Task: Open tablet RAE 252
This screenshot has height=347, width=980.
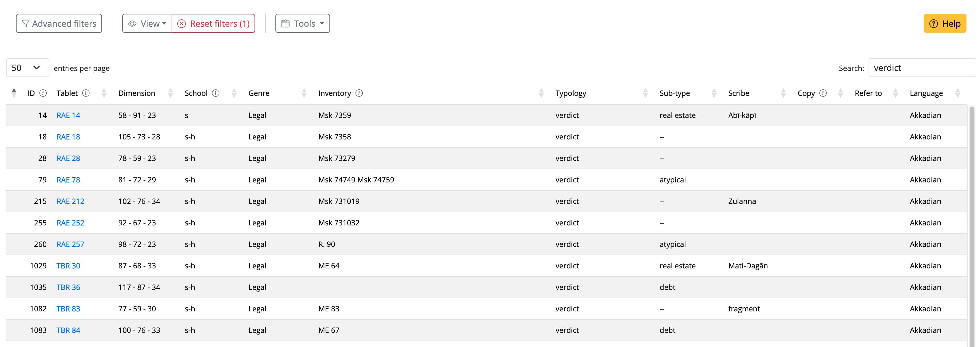Action: (x=70, y=223)
